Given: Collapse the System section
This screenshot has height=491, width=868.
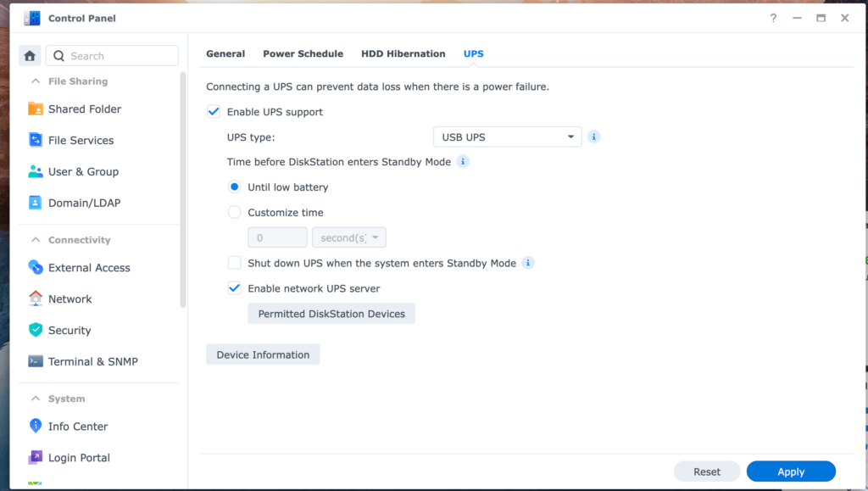Looking at the screenshot, I should [x=36, y=399].
